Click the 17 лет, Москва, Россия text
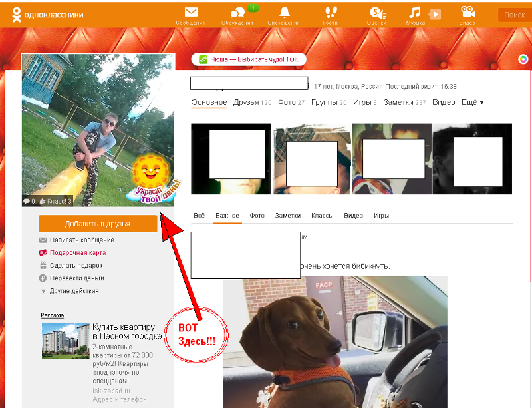 tap(348, 87)
